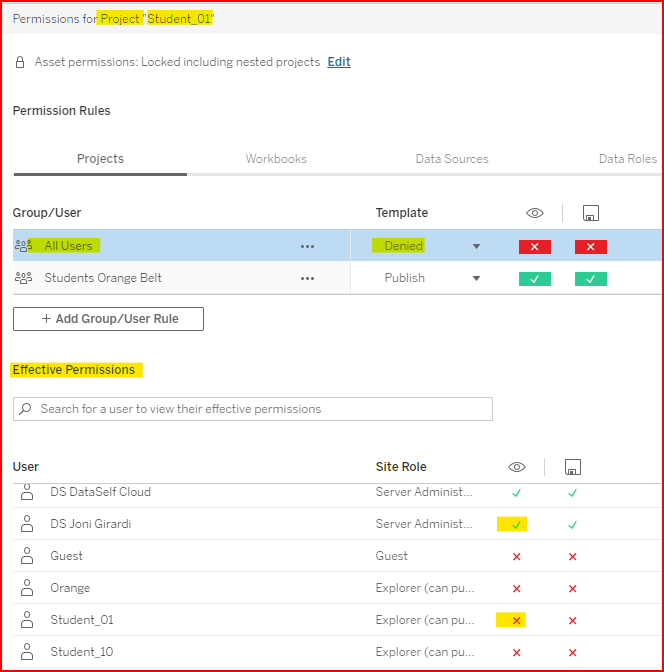Open the Denied template dropdown for All Users
The height and width of the screenshot is (672, 664).
(476, 246)
